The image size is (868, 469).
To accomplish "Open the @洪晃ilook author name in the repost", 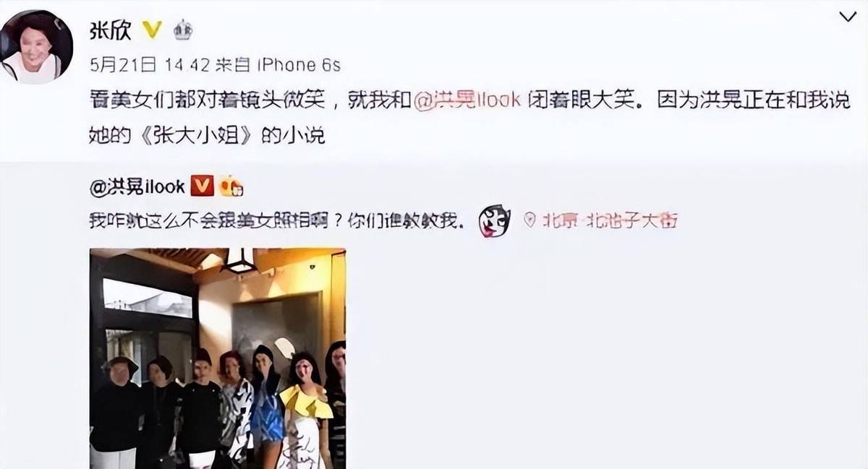I will (x=137, y=186).
